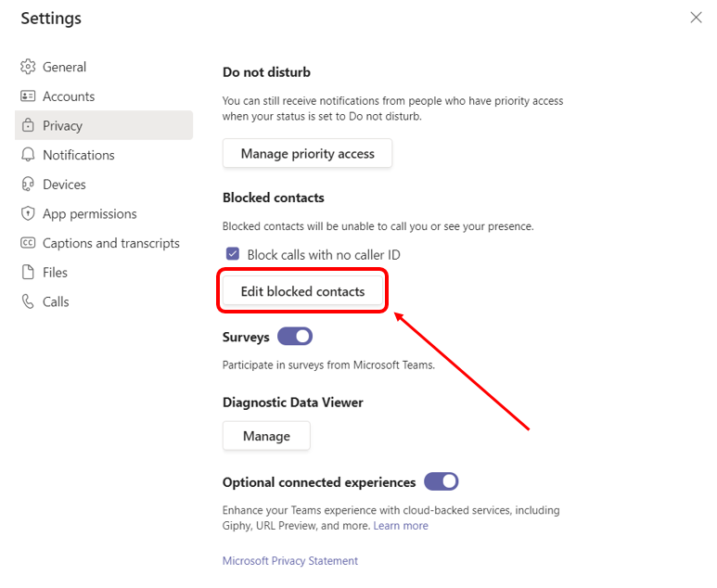The height and width of the screenshot is (588, 717).
Task: Click the Files document icon
Action: click(28, 272)
